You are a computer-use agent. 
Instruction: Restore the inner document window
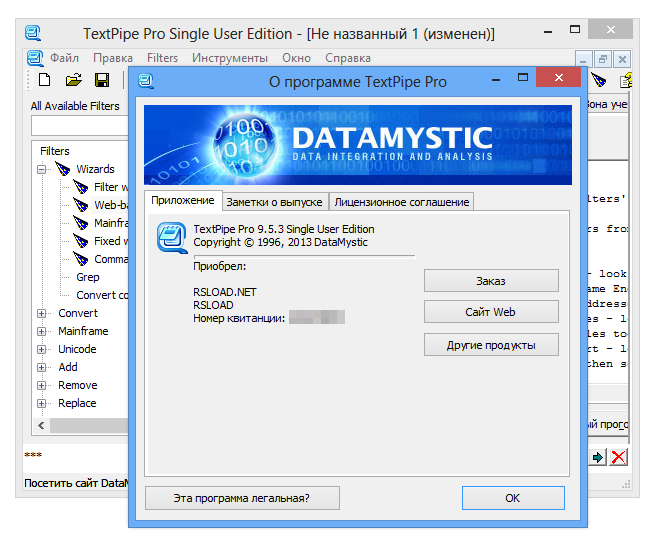pos(603,59)
